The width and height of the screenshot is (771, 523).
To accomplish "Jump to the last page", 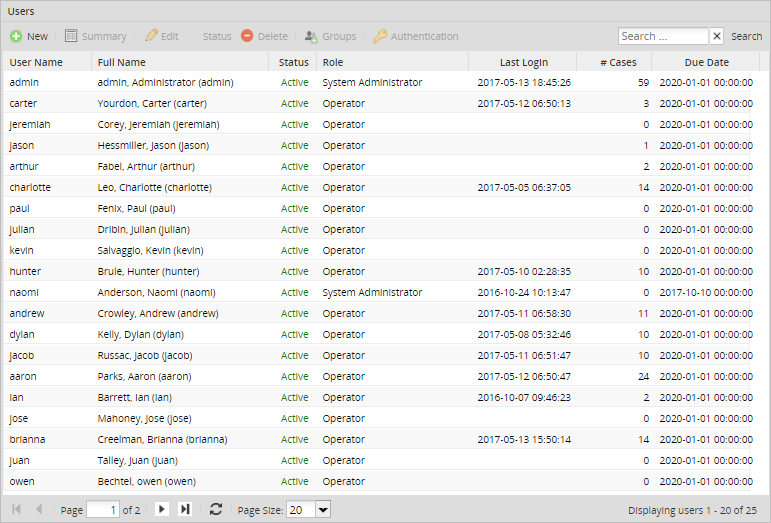I will coord(185,510).
